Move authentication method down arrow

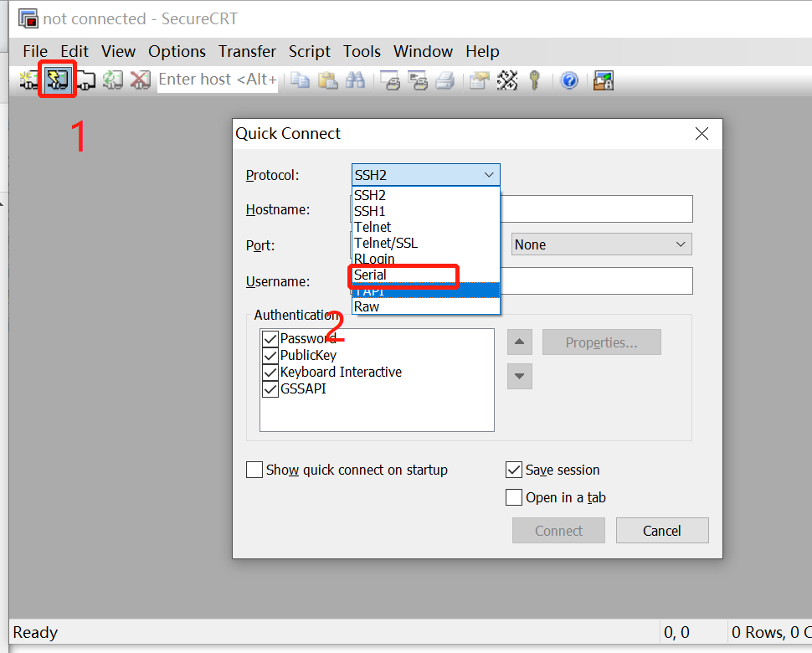[x=519, y=376]
